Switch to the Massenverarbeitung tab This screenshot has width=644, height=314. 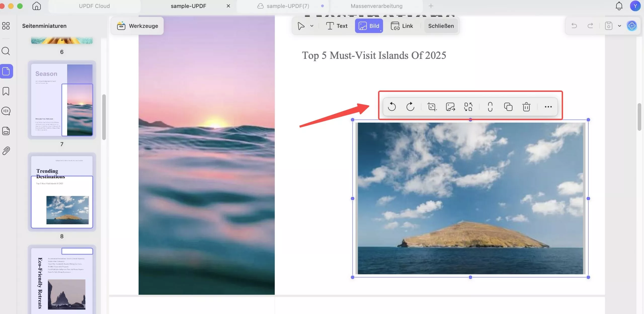pos(376,6)
